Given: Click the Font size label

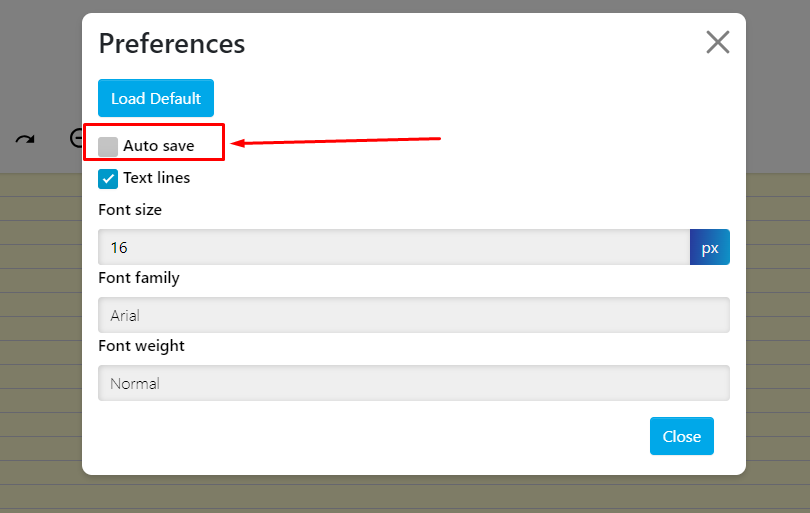Looking at the screenshot, I should pos(130,210).
